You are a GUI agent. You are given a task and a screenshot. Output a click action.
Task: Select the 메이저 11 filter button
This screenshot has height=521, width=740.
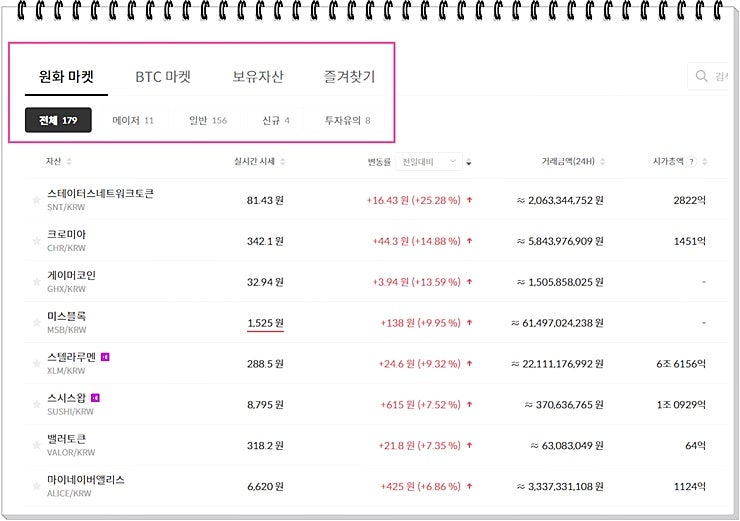click(133, 120)
